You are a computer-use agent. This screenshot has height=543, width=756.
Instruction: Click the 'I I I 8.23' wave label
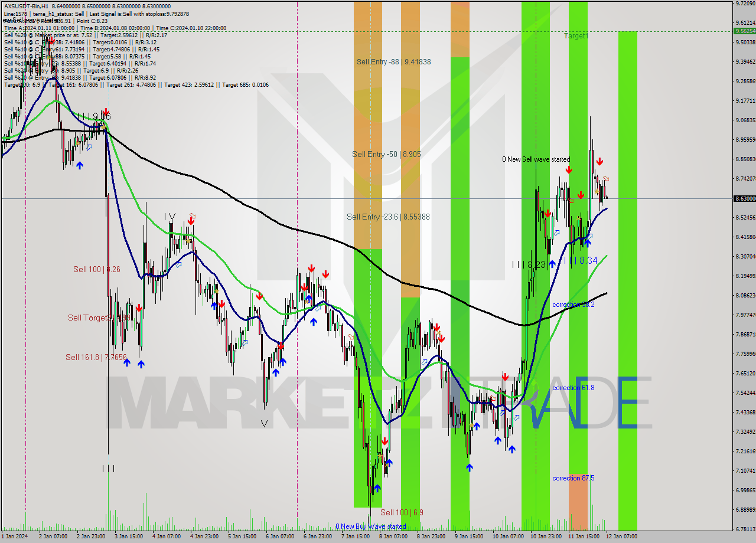click(x=529, y=264)
